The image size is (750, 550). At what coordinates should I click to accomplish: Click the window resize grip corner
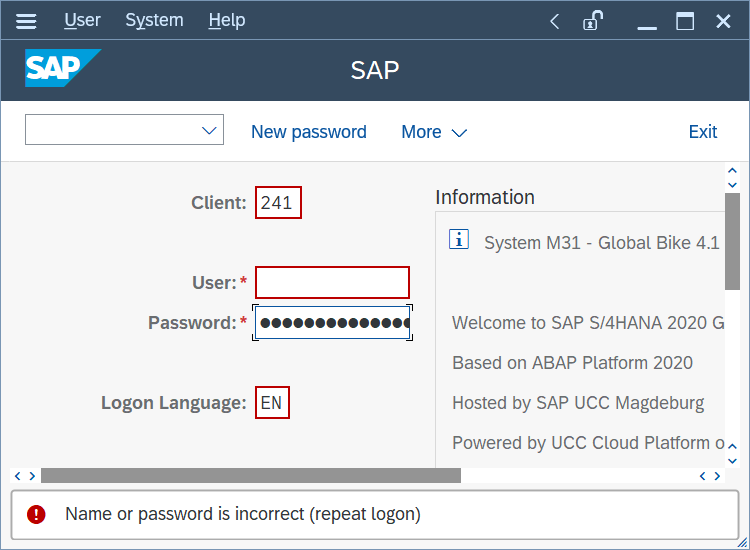click(x=742, y=542)
